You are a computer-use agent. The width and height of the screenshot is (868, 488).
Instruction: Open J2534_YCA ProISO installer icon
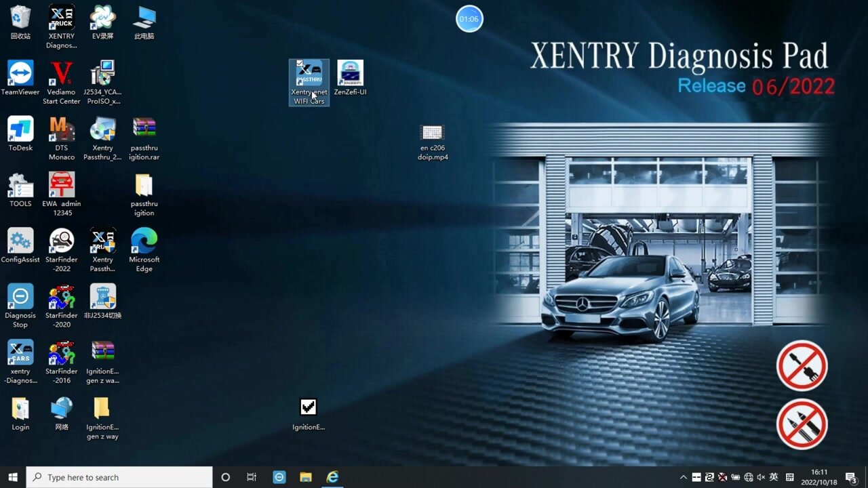point(103,83)
